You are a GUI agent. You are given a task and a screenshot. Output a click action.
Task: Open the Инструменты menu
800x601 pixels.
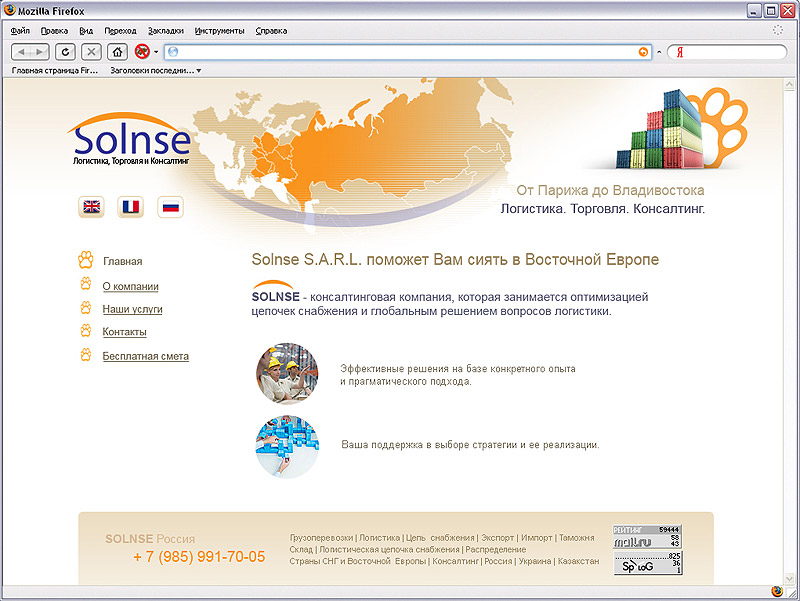click(x=219, y=31)
